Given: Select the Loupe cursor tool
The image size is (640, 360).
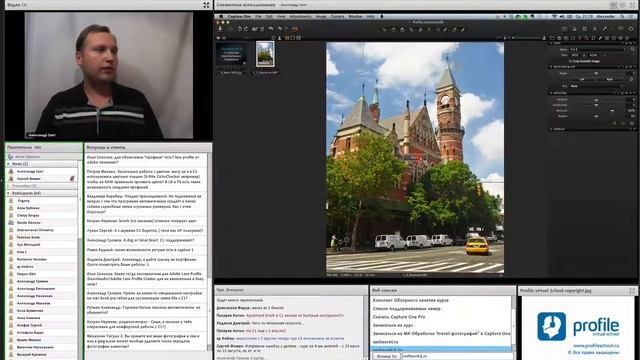Looking at the screenshot, I should point(402,29).
